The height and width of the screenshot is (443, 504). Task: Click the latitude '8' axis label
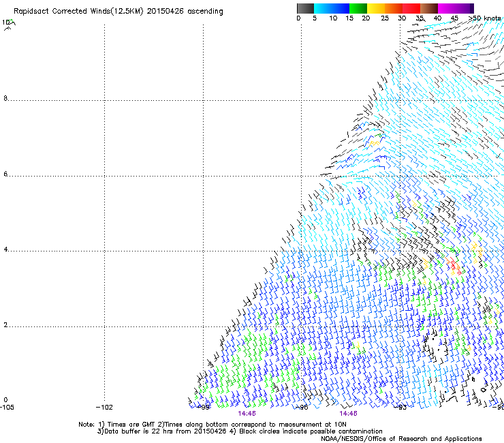pyautogui.click(x=5, y=98)
